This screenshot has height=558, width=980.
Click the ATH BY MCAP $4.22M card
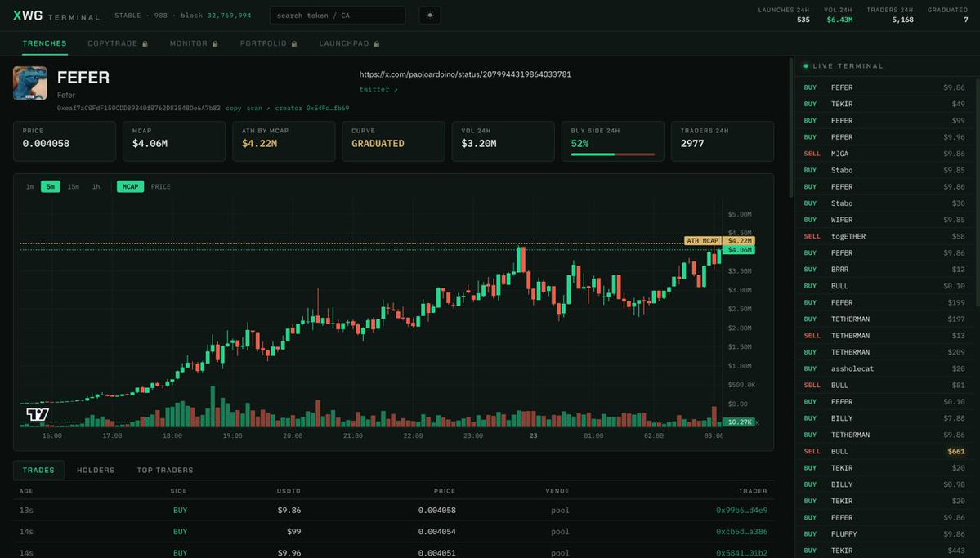284,141
